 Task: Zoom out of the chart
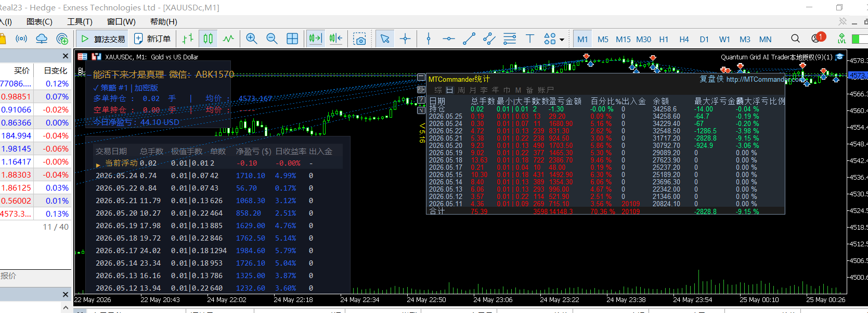tap(271, 39)
